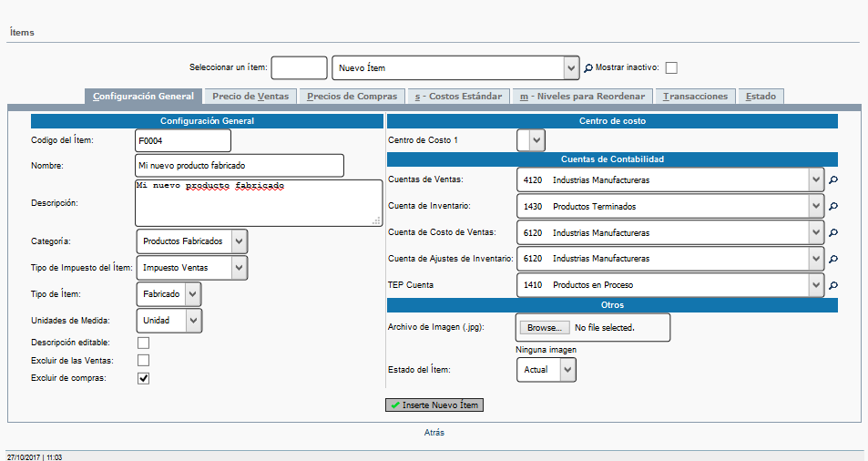Switch to the Precio de Ventas tab
This screenshot has height=461, width=868.
(250, 97)
